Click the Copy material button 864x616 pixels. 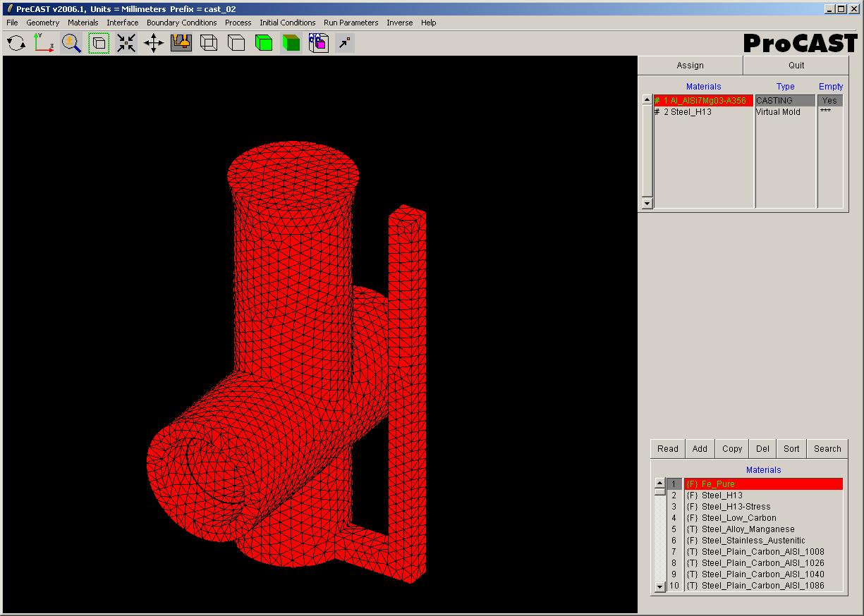pos(732,449)
